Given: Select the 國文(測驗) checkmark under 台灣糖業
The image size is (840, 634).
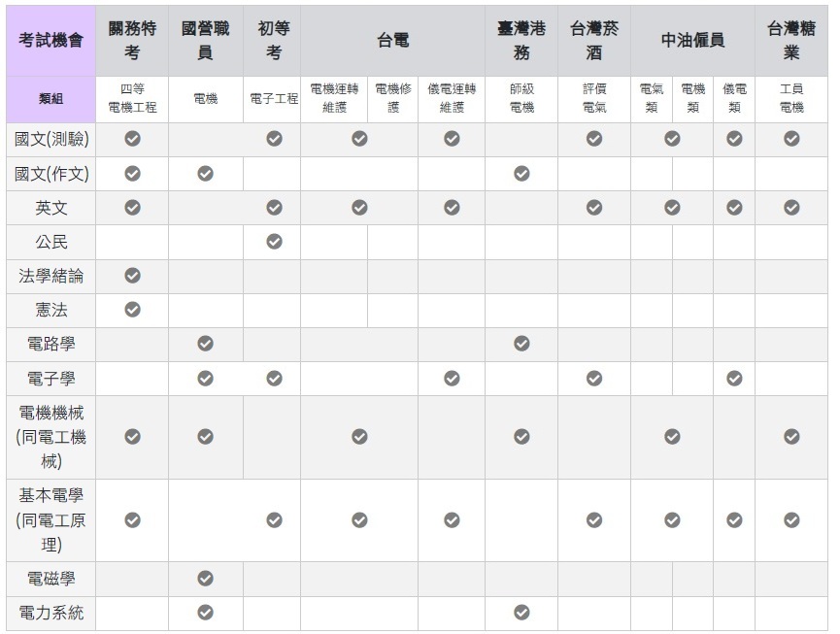Looking at the screenshot, I should (791, 139).
